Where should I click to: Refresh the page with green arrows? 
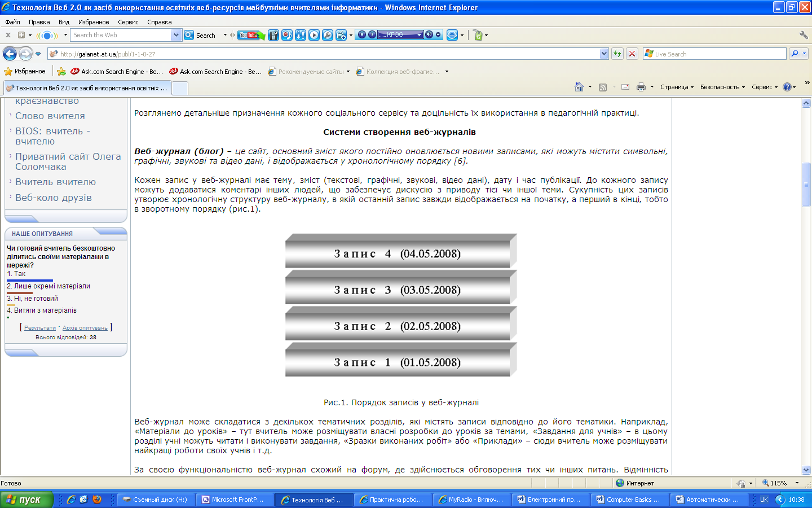click(617, 54)
